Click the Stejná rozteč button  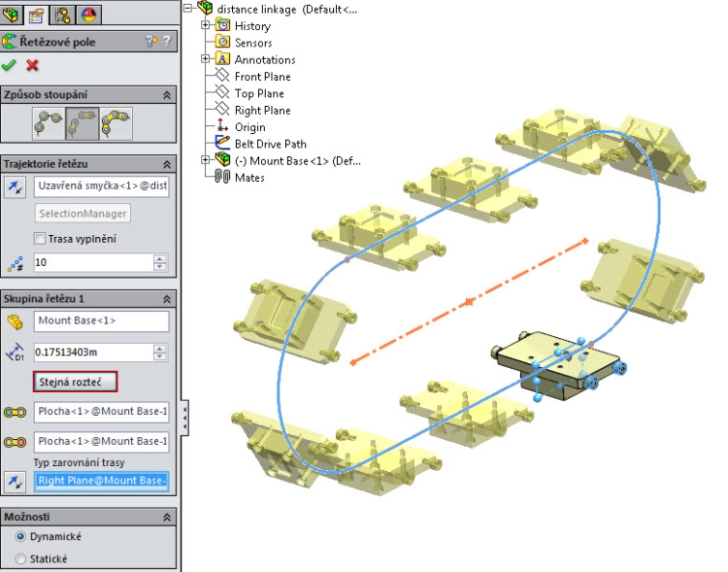(75, 382)
